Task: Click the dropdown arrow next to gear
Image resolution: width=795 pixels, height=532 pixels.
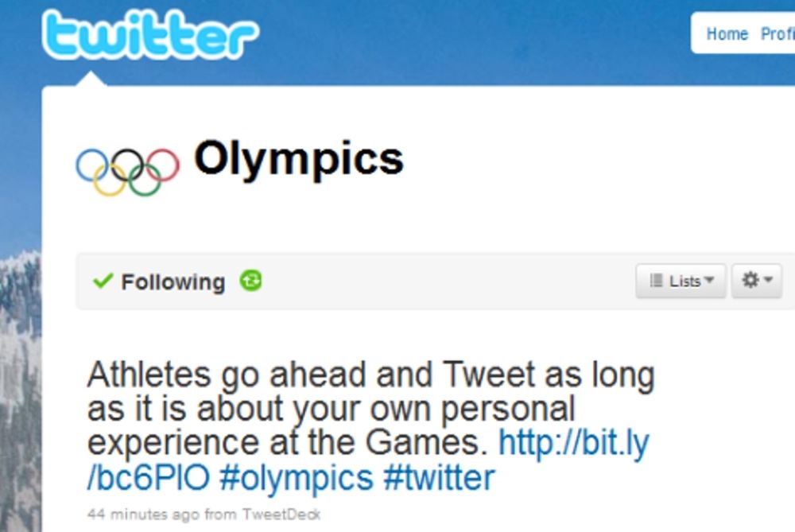Action: coord(768,279)
